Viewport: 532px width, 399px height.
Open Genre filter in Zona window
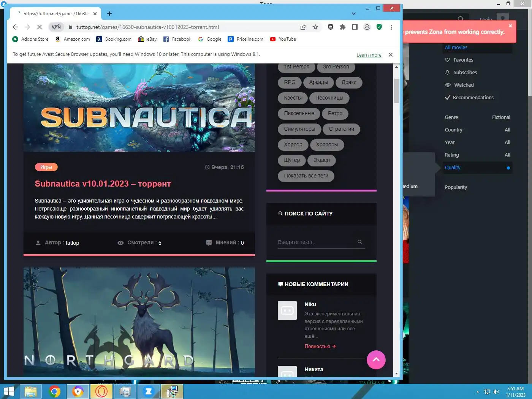478,117
